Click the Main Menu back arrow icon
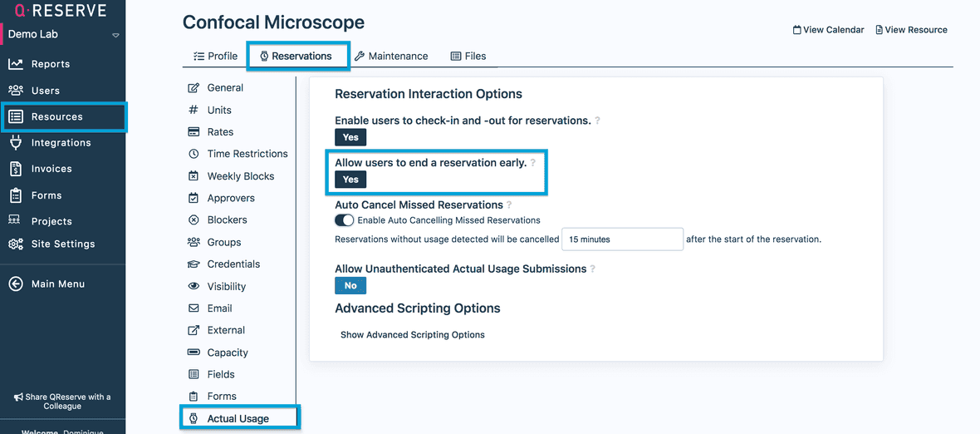Image resolution: width=980 pixels, height=434 pixels. [x=16, y=284]
